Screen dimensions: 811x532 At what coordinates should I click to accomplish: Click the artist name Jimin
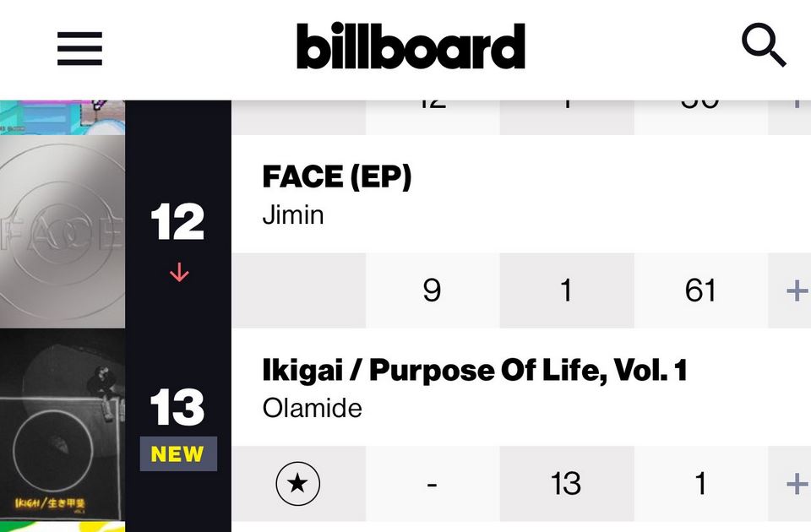pyautogui.click(x=293, y=214)
